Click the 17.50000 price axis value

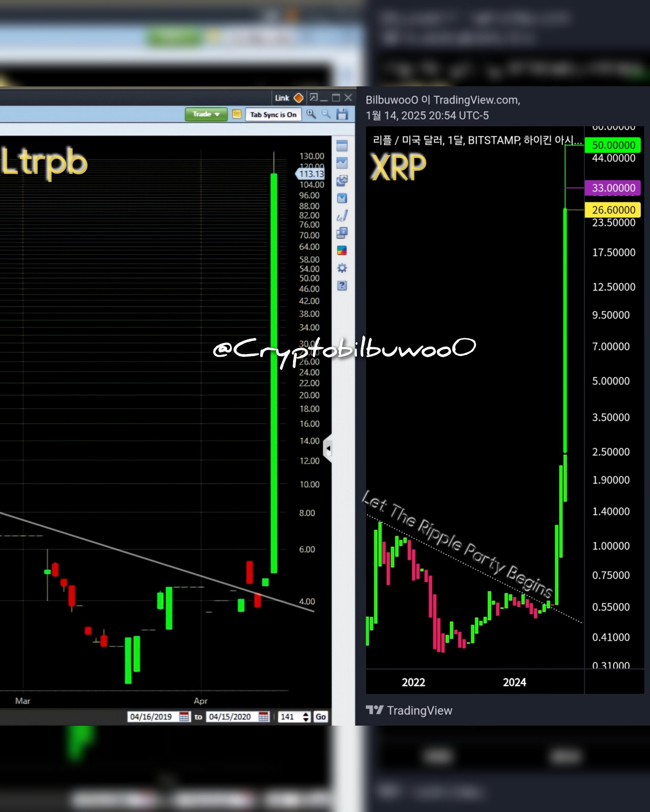(614, 253)
